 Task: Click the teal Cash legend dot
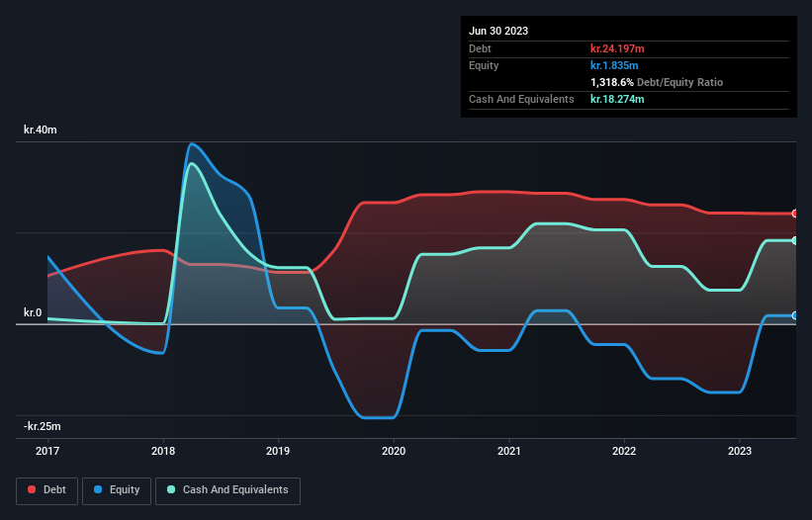171,489
